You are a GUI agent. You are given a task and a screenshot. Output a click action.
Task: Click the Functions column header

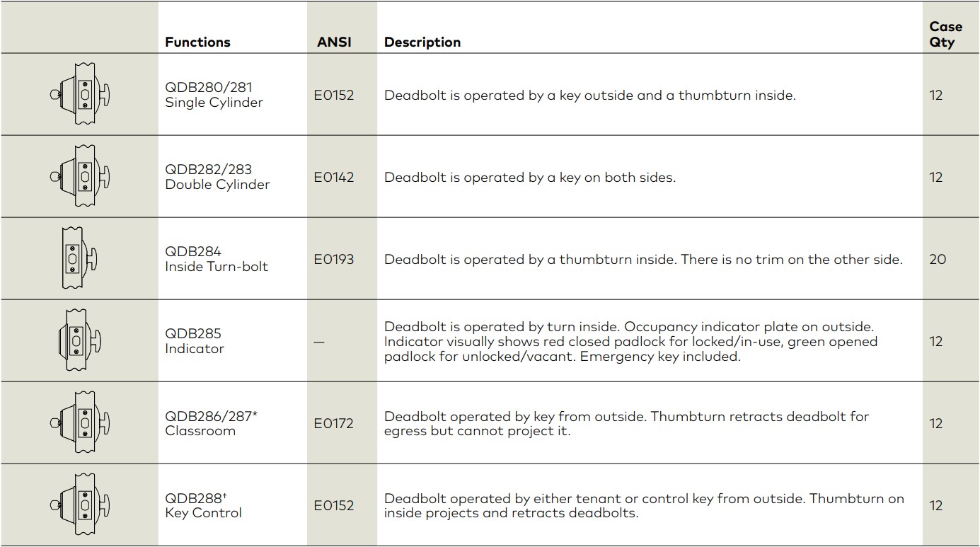tap(197, 42)
